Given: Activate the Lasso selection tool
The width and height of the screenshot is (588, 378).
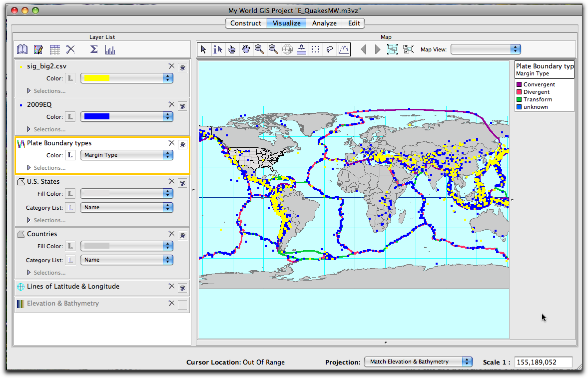Looking at the screenshot, I should (330, 49).
